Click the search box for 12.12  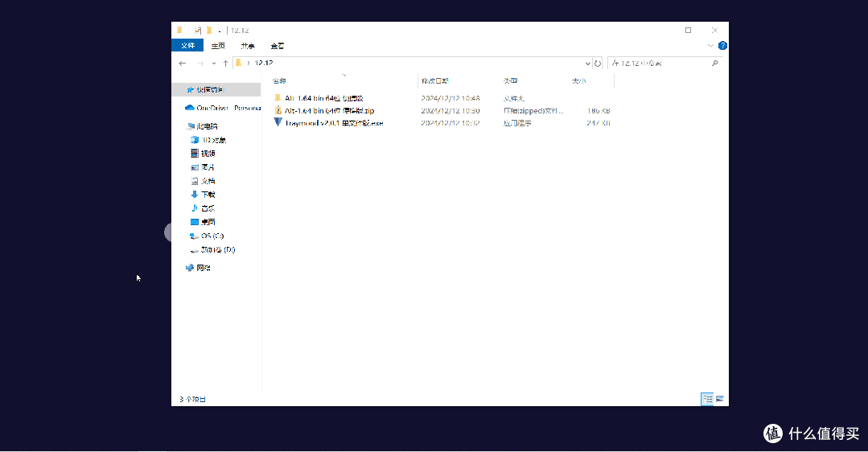(664, 63)
